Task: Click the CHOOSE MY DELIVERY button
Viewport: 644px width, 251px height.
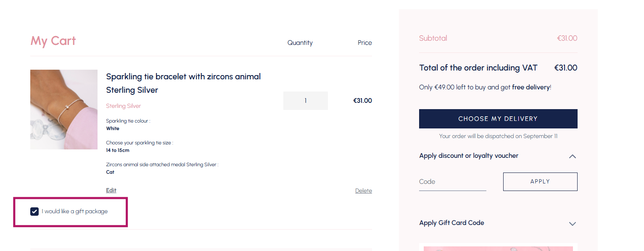Action: [498, 119]
